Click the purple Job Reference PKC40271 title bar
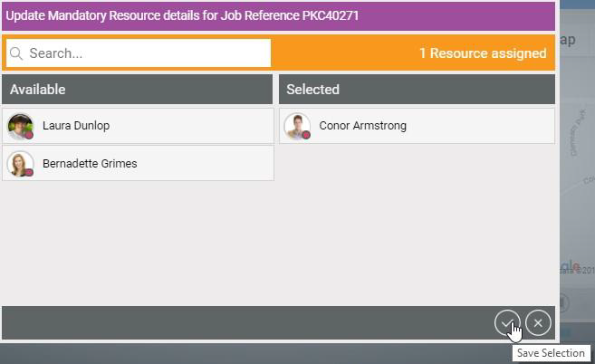Screen dimensions: 595x364 [x=278, y=16]
